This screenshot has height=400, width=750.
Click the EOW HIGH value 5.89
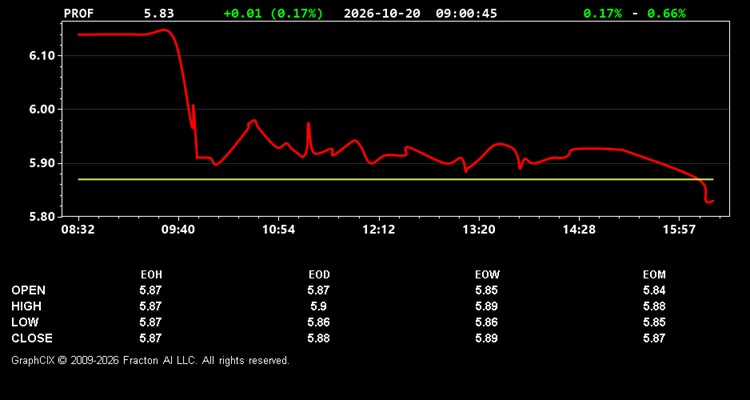point(486,306)
